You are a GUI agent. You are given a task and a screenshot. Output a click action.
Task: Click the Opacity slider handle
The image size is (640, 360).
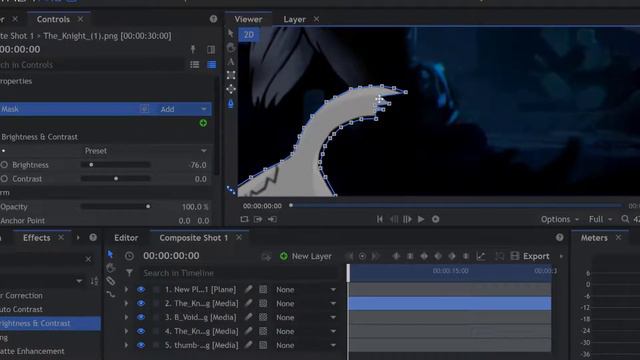coord(148,207)
